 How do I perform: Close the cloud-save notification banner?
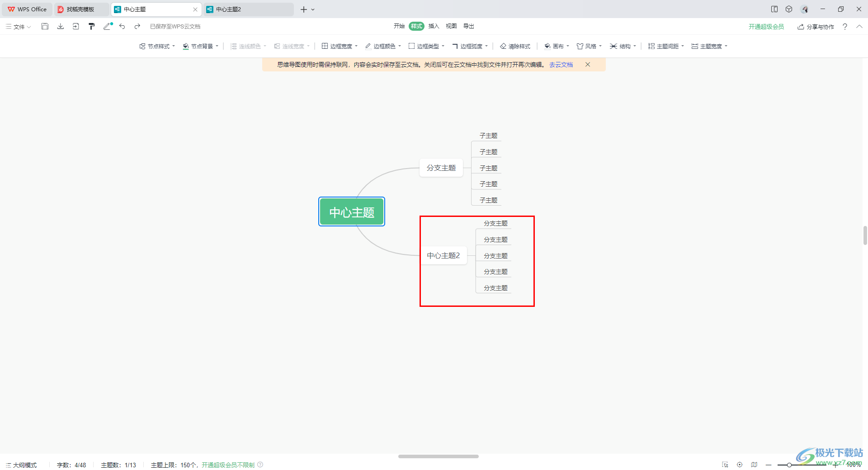[588, 65]
